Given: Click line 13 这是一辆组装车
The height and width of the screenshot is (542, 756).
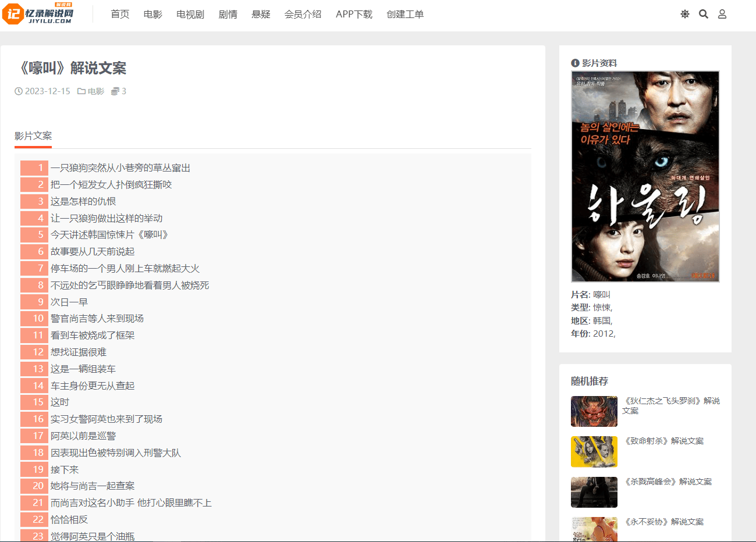Looking at the screenshot, I should 83,369.
